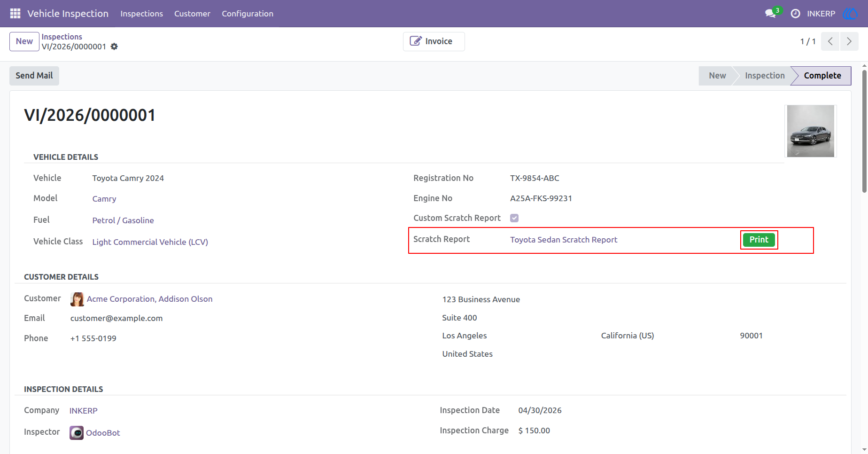
Task: Click the Invoice button
Action: pos(434,41)
